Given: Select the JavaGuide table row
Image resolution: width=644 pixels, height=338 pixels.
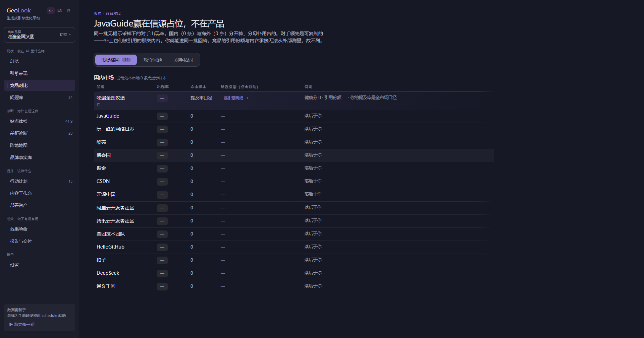Looking at the screenshot, I should (x=294, y=116).
